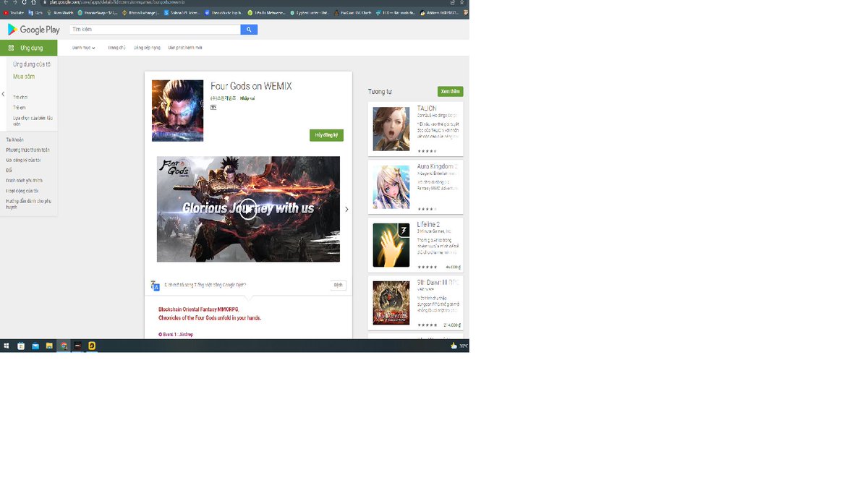
Task: Open the 9th Dawn III RPG thumbnail
Action: [391, 303]
